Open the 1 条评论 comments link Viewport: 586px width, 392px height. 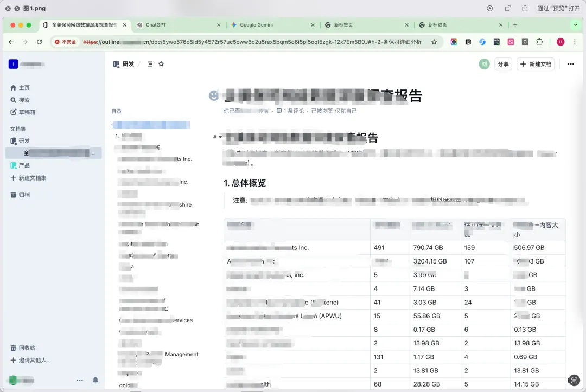click(290, 111)
